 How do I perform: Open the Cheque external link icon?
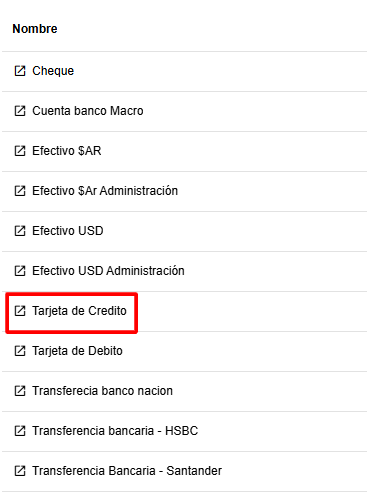tap(20, 71)
